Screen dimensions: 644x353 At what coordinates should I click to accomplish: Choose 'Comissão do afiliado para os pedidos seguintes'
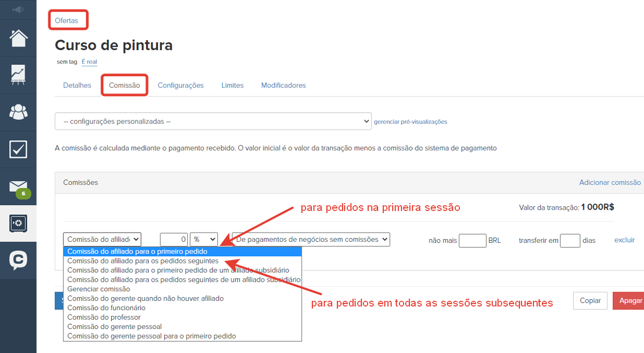coord(143,261)
